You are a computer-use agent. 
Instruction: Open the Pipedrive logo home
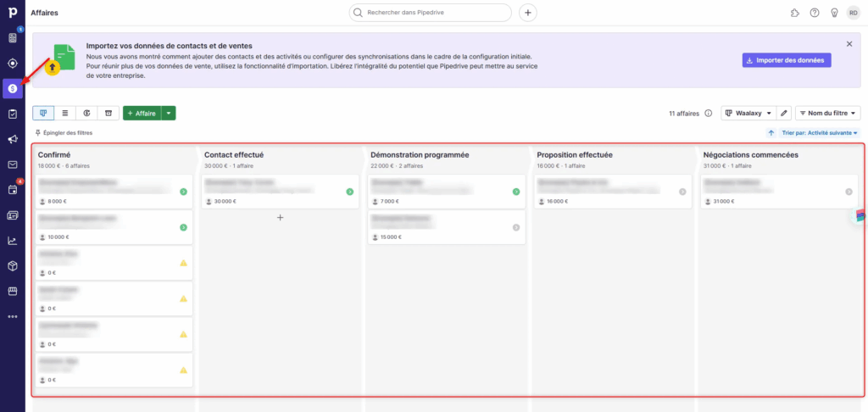tap(12, 12)
